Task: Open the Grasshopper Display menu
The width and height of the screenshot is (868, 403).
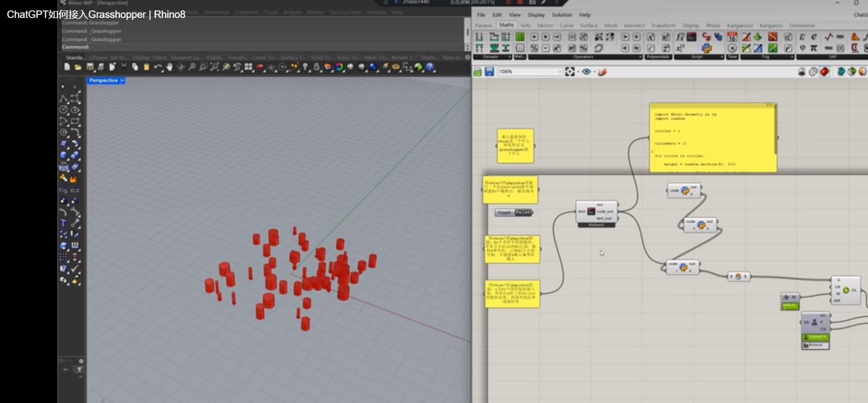Action: click(536, 15)
